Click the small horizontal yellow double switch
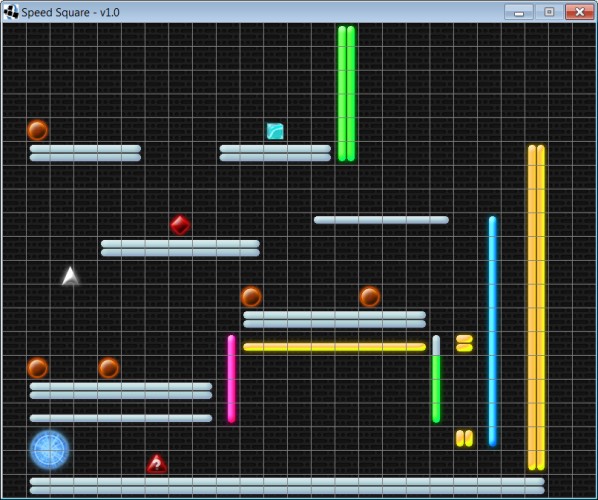This screenshot has width=598, height=500. tap(464, 343)
